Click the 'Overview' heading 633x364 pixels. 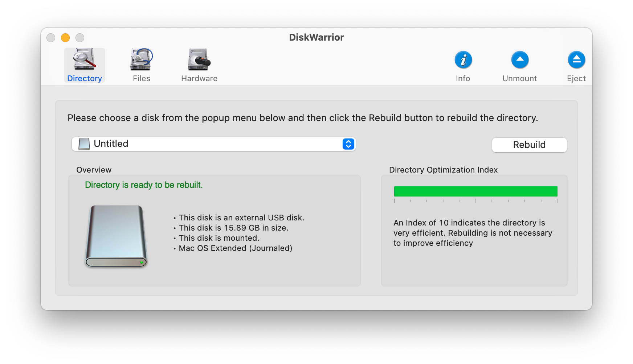[x=94, y=170]
